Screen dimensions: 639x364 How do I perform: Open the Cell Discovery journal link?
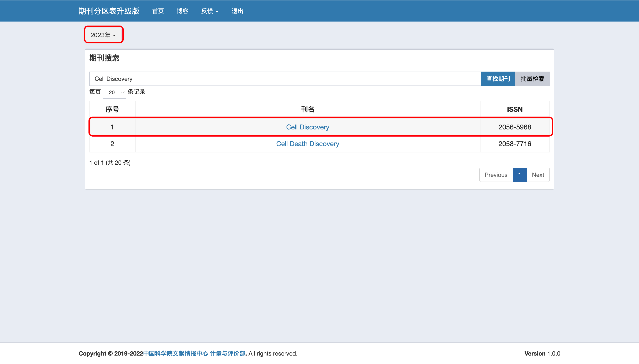[x=307, y=127]
